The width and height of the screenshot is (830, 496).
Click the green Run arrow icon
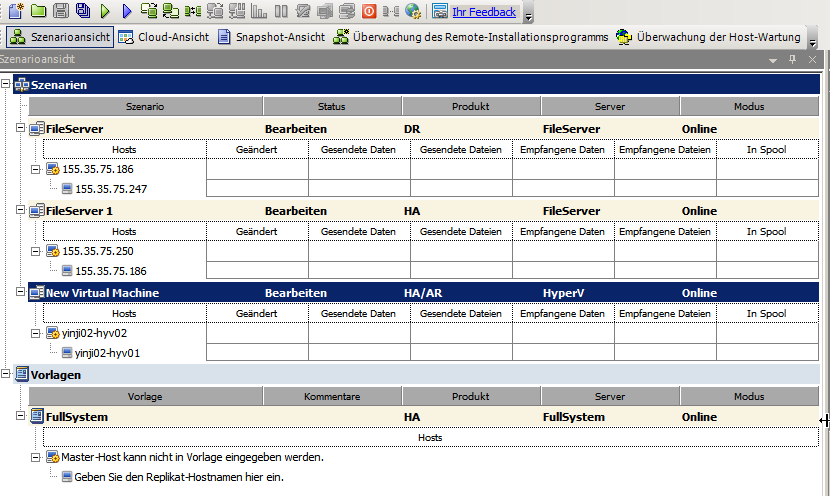coord(105,12)
